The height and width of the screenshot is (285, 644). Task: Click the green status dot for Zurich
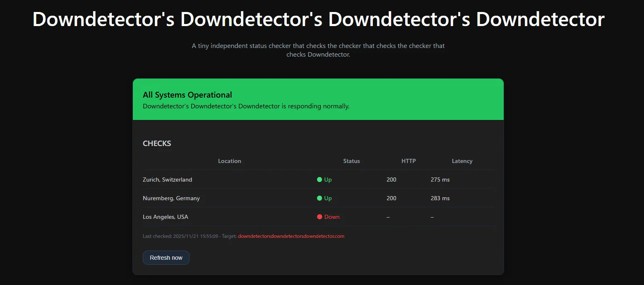pyautogui.click(x=320, y=180)
